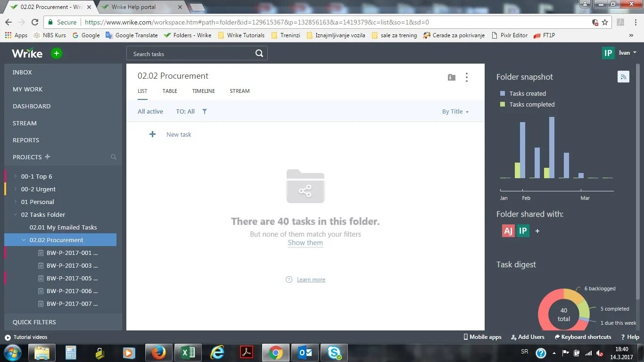Viewport: 644px width, 362px height.
Task: Click the browser reload button
Action: [35, 22]
